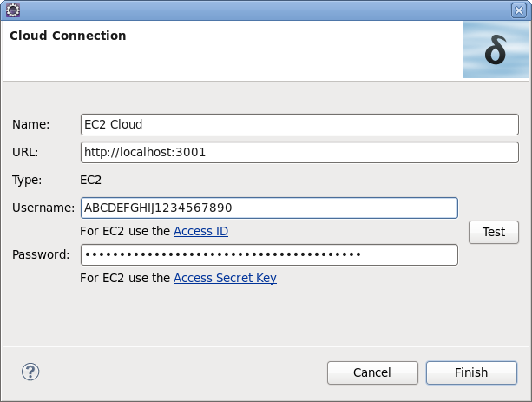
Task: Click the window menu icon in title bar
Action: pyautogui.click(x=12, y=9)
